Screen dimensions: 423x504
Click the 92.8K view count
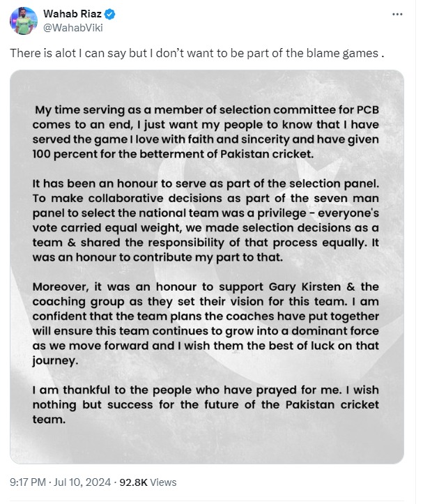point(133,482)
